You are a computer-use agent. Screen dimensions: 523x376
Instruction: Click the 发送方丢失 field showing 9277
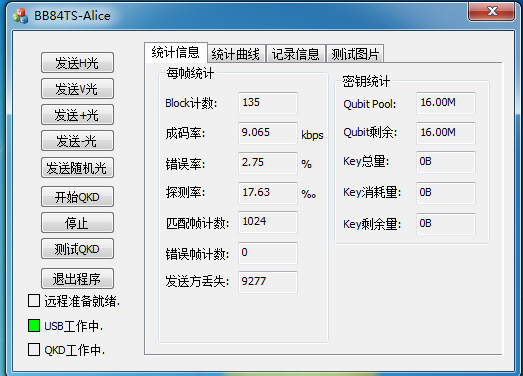268,282
